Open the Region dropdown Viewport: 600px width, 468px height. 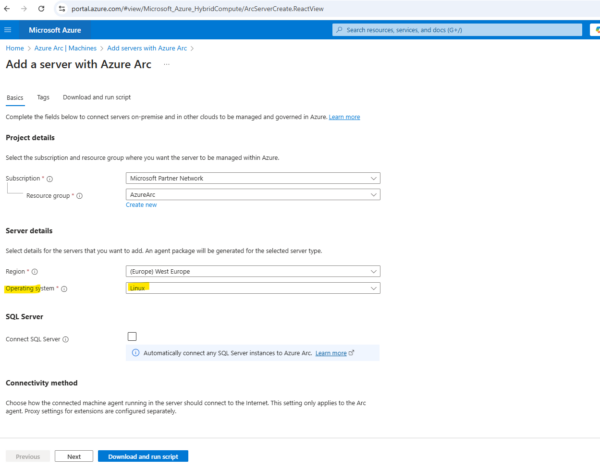pyautogui.click(x=253, y=271)
